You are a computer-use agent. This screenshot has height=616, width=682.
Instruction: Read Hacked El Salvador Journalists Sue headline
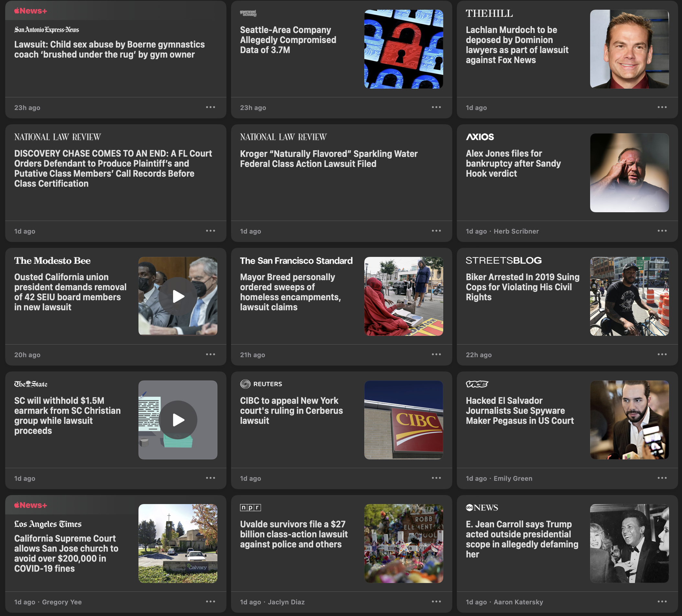click(x=519, y=410)
